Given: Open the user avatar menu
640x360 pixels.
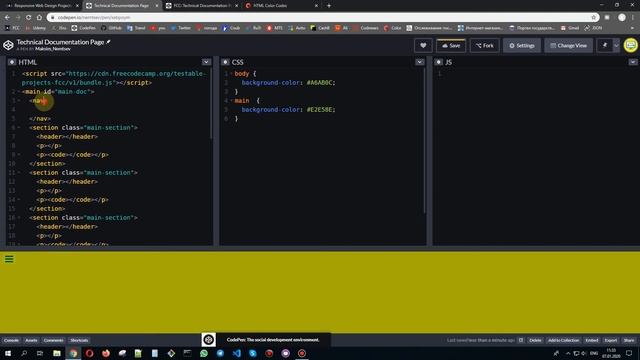Looking at the screenshot, I should 631,45.
